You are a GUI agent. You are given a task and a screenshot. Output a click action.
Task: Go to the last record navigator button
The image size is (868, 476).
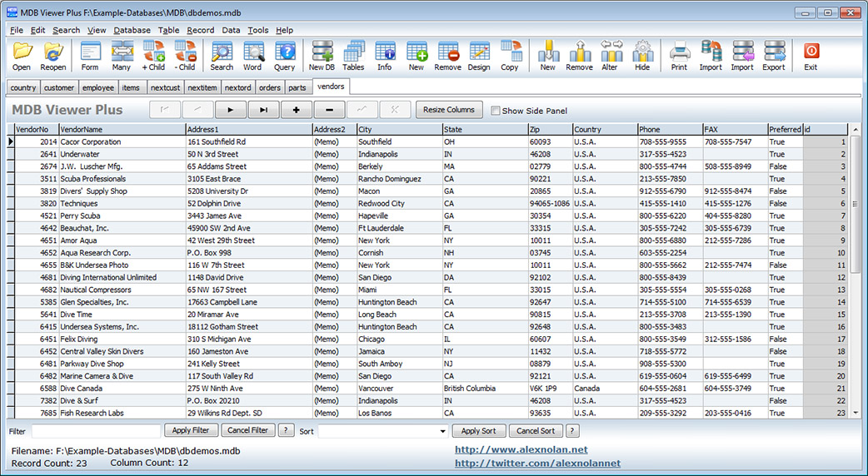tap(263, 110)
